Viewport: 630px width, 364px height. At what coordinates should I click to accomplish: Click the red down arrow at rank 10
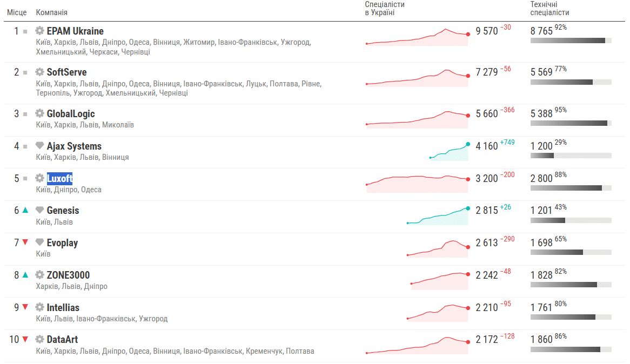[25, 339]
